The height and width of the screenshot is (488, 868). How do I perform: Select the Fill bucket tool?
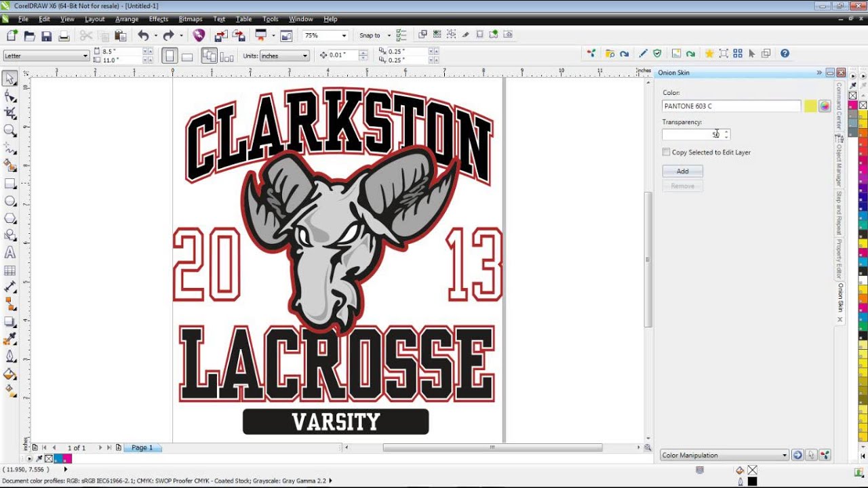pos(10,374)
